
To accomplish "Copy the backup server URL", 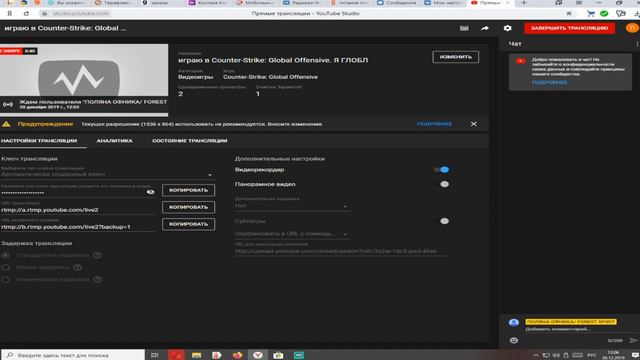I will [x=188, y=224].
